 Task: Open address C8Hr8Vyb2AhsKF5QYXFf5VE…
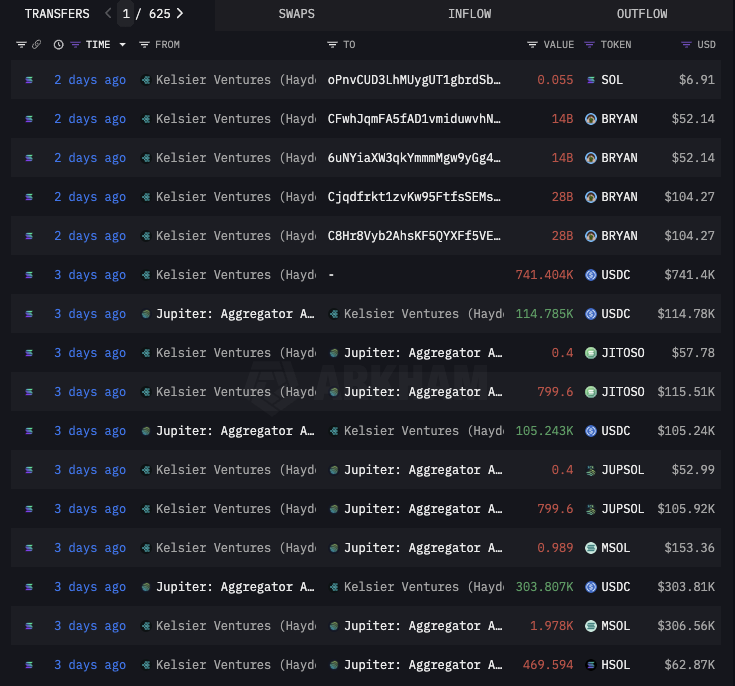(x=414, y=235)
